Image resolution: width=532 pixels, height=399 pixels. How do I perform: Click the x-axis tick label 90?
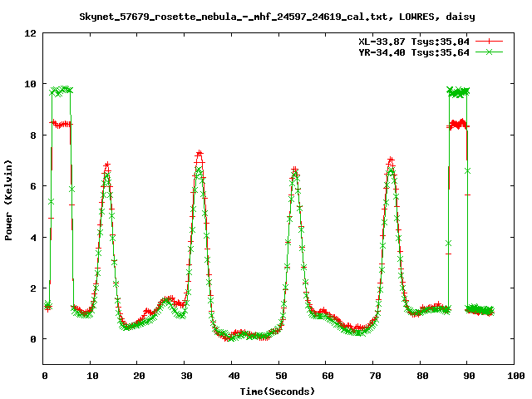pyautogui.click(x=469, y=376)
